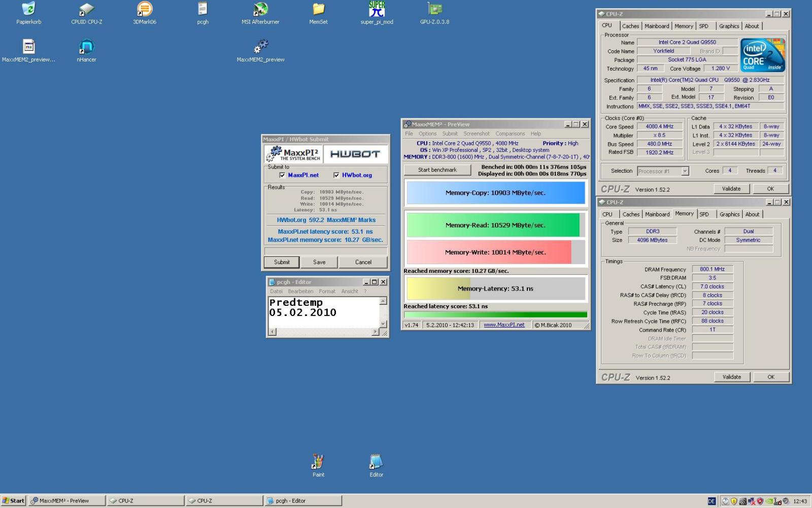Open the File menu in MaxxMEM²

pyautogui.click(x=409, y=134)
